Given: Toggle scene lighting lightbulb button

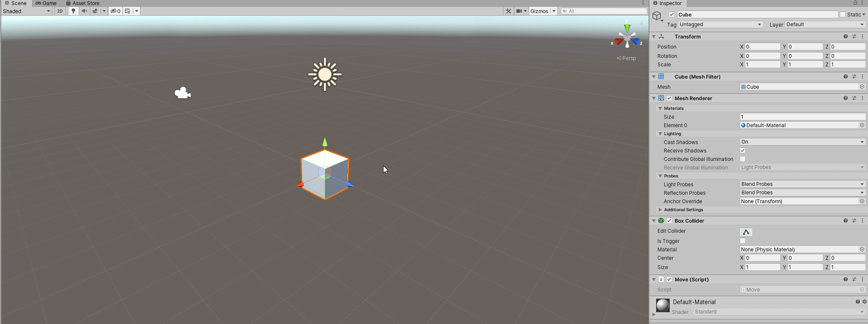Looking at the screenshot, I should [73, 11].
